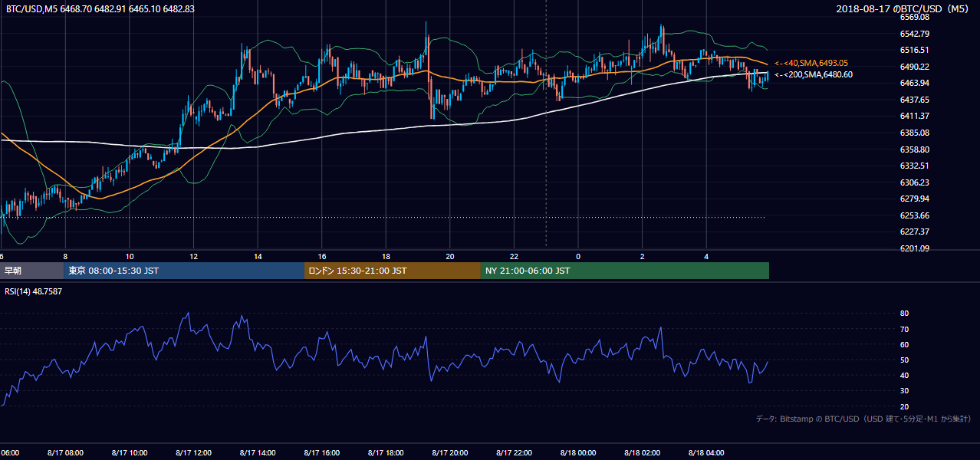Click the 8/17 18:00 date label
The height and width of the screenshot is (460, 980).
386,453
